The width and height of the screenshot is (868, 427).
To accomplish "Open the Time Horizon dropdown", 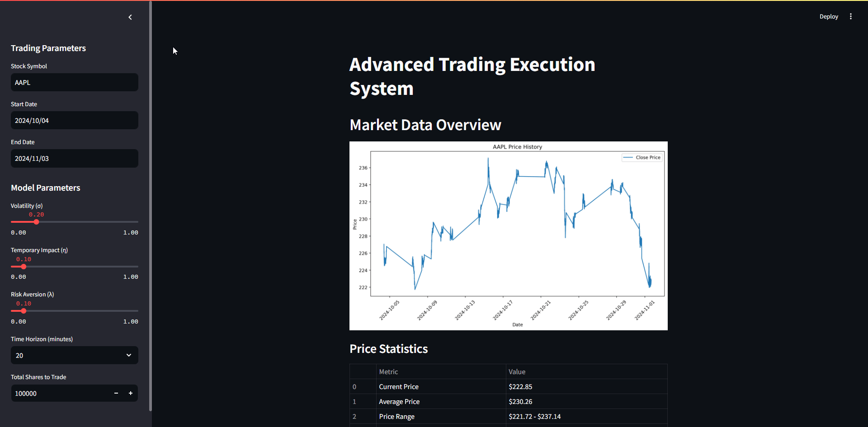I will 74,355.
